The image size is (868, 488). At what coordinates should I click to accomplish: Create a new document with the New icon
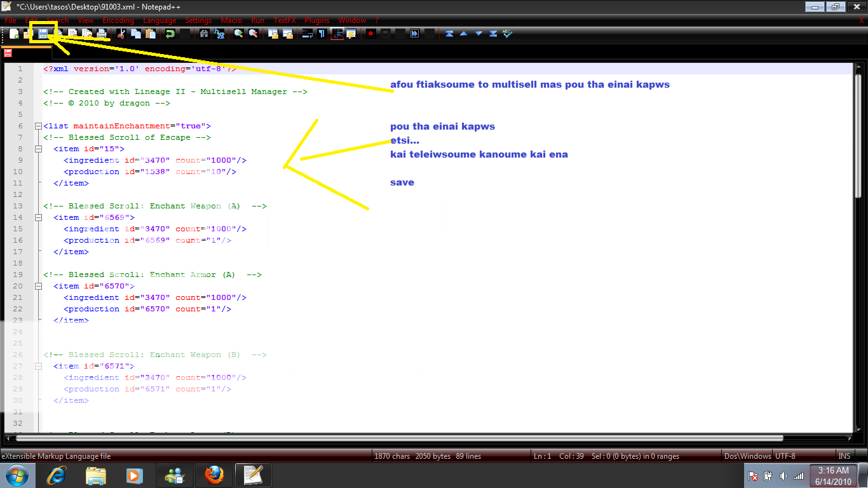point(14,34)
